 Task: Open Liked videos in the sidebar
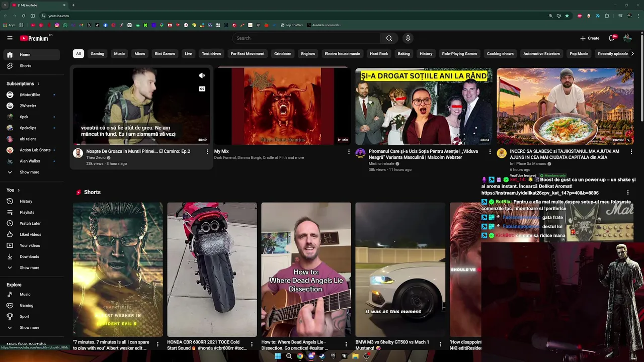(x=32, y=234)
